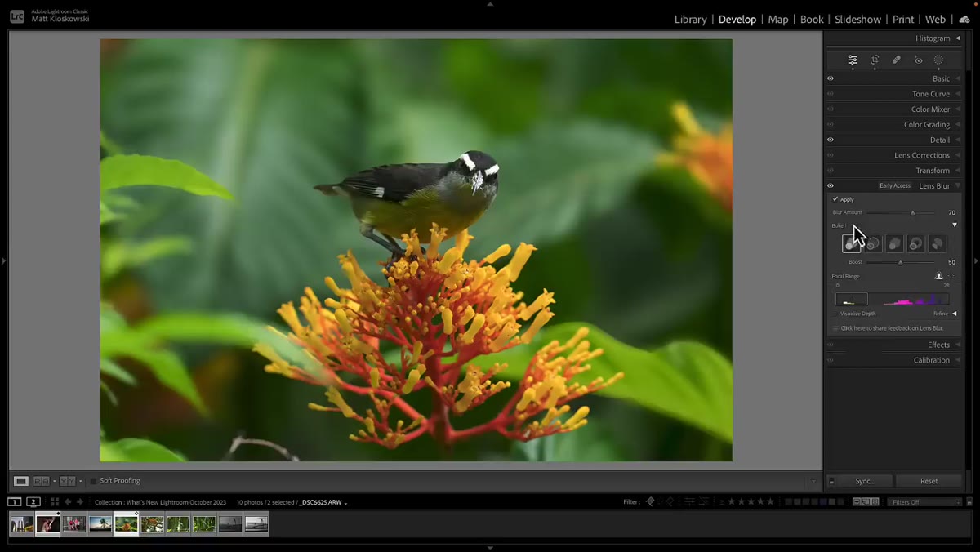980x552 pixels.
Task: Expand the Color Grading panel
Action: pyautogui.click(x=957, y=125)
